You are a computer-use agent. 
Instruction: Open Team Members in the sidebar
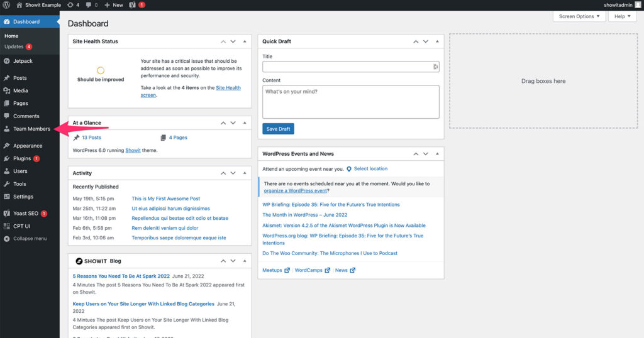click(31, 129)
